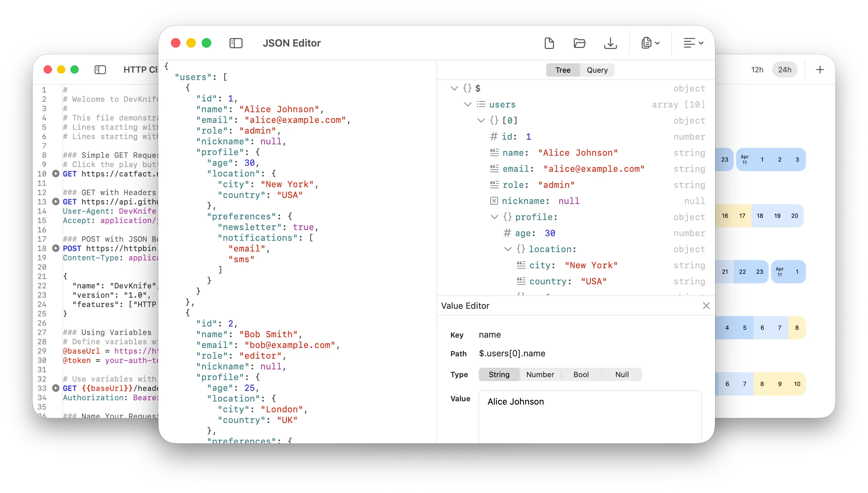Select Bool type in Value Editor
This screenshot has width=868, height=493.
[x=581, y=374]
